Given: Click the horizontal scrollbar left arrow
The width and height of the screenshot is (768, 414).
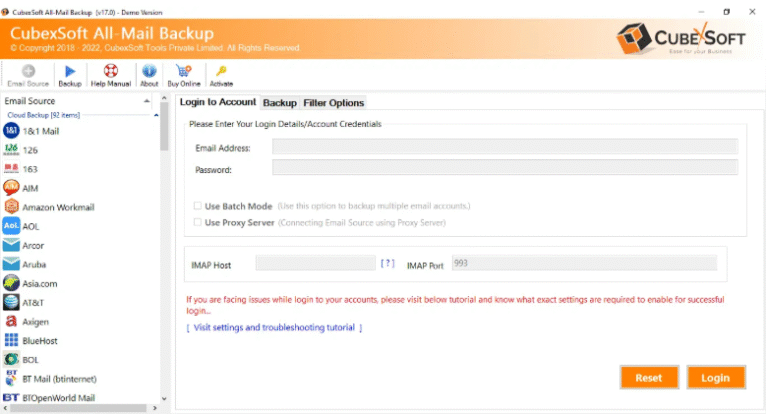Looking at the screenshot, I should pyautogui.click(x=5, y=408).
